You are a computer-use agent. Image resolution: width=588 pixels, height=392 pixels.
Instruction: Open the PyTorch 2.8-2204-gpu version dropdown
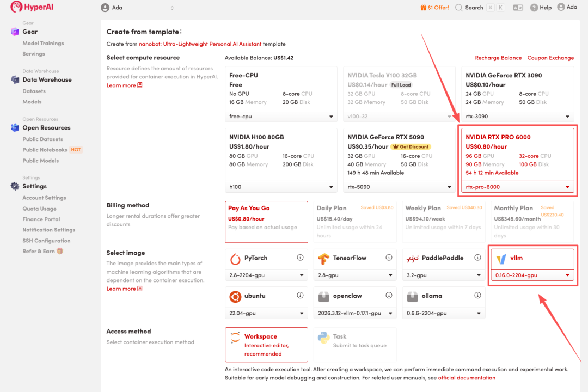point(266,275)
